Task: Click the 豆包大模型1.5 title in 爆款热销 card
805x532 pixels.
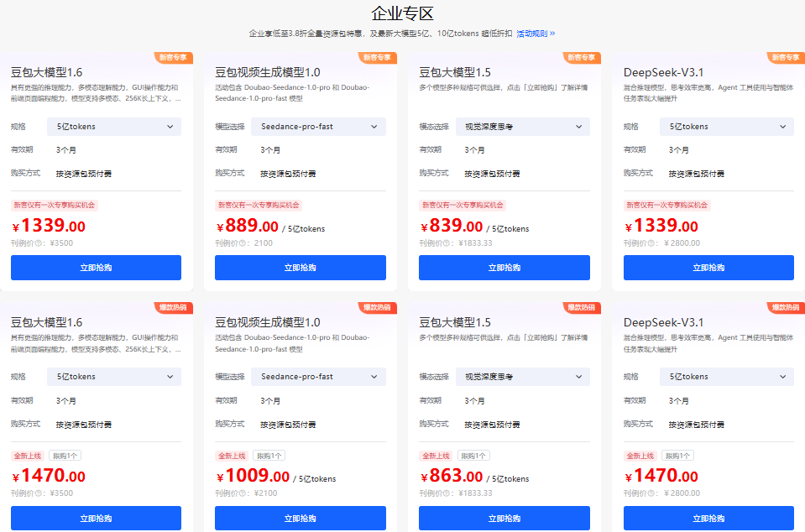Action: click(x=455, y=323)
